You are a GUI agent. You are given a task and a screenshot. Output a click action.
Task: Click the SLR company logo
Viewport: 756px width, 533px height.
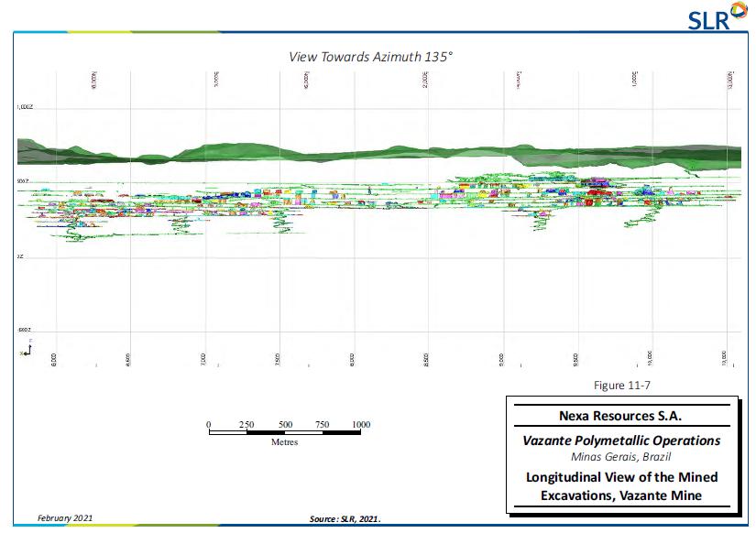pyautogui.click(x=718, y=16)
